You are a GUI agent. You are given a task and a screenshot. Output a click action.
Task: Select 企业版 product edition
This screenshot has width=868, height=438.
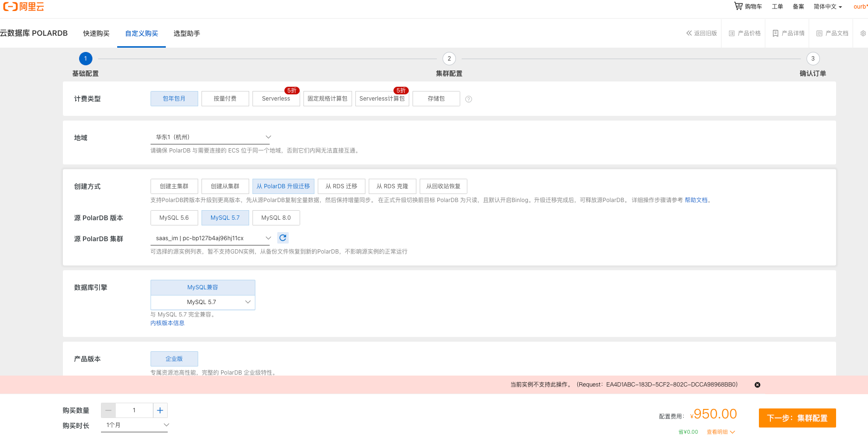[174, 359]
